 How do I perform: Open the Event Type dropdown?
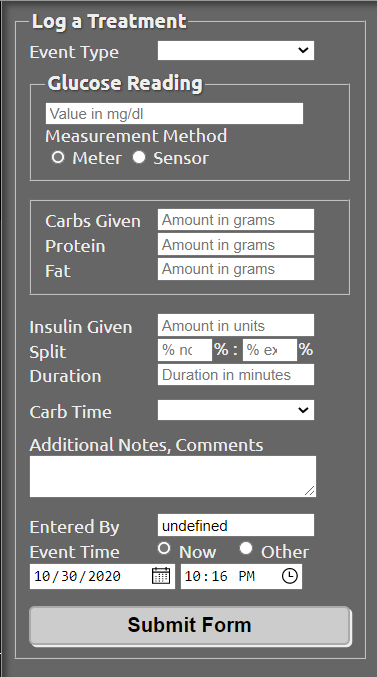236,51
